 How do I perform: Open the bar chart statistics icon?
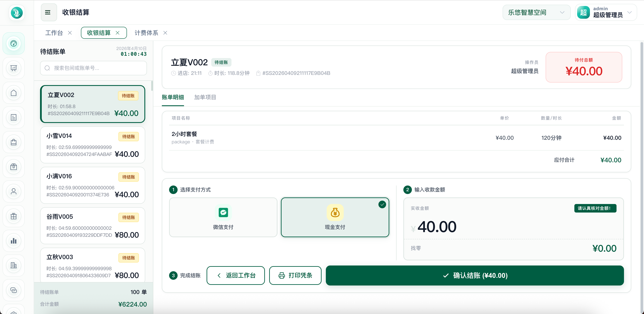pyautogui.click(x=13, y=241)
